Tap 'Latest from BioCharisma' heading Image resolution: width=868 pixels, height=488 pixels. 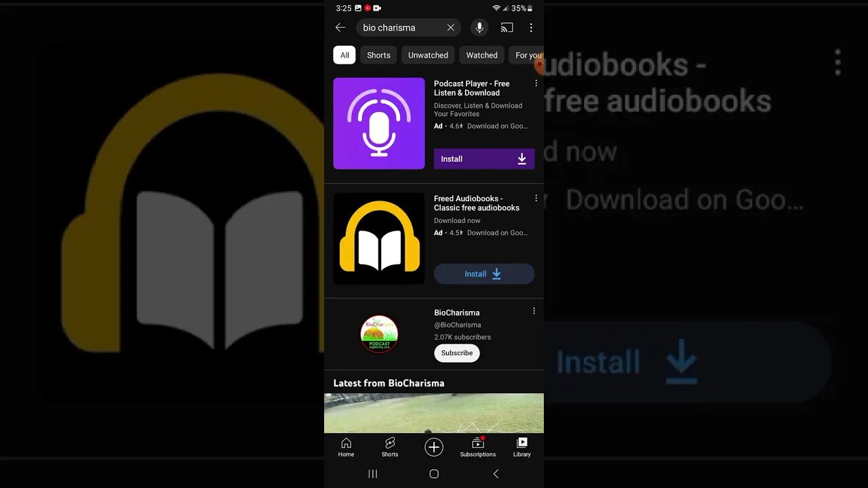tap(389, 383)
